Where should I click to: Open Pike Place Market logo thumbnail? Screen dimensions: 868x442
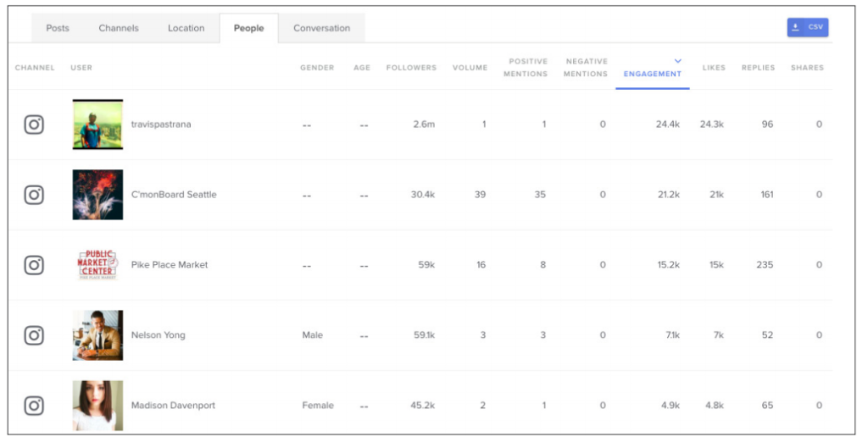[97, 265]
